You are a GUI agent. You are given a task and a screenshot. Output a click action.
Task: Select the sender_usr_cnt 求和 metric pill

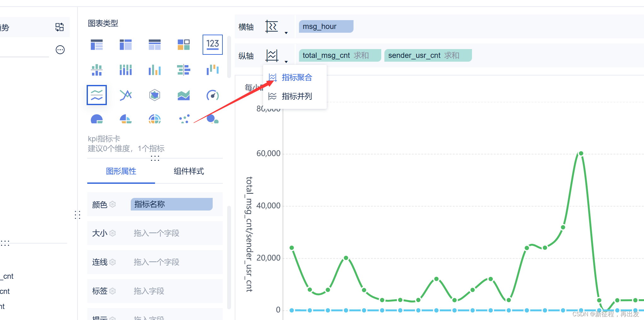click(x=428, y=55)
